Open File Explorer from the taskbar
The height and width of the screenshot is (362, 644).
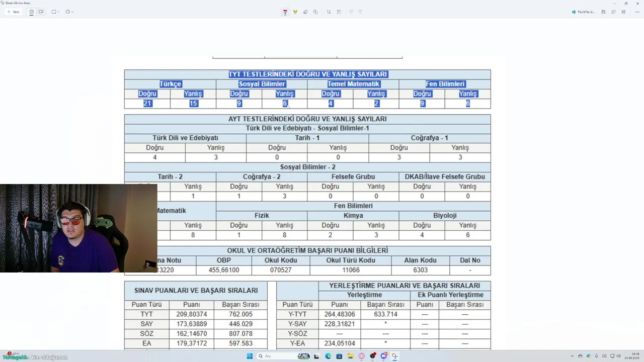350,356
